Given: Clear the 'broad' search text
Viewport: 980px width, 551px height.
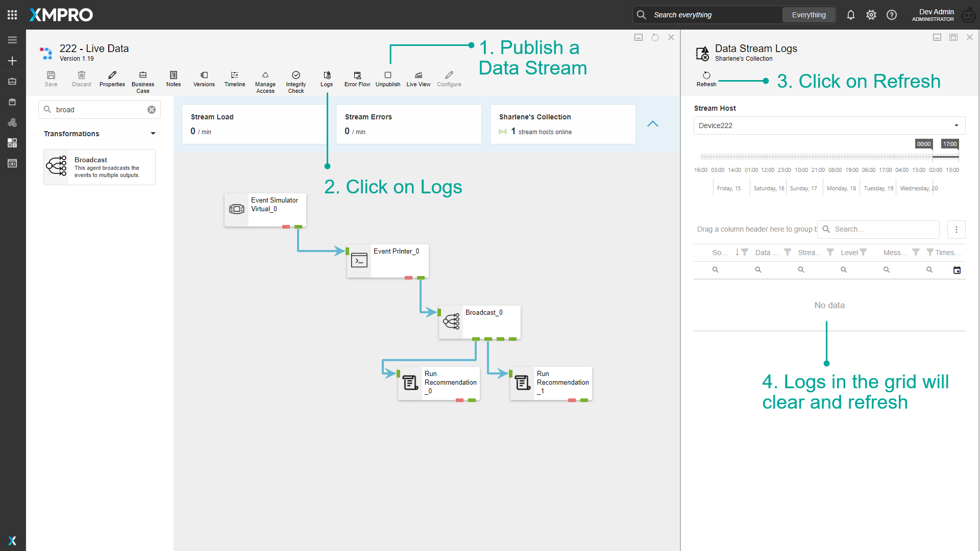Looking at the screenshot, I should point(152,110).
